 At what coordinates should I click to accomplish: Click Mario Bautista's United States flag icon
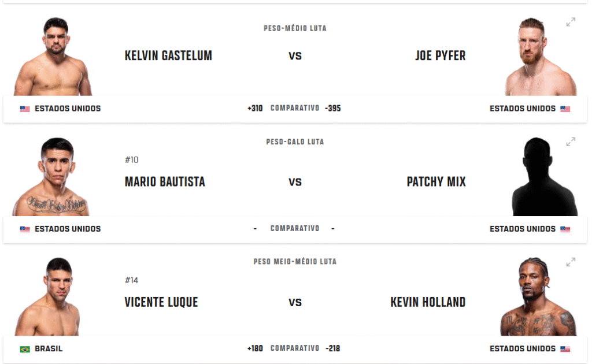(25, 229)
